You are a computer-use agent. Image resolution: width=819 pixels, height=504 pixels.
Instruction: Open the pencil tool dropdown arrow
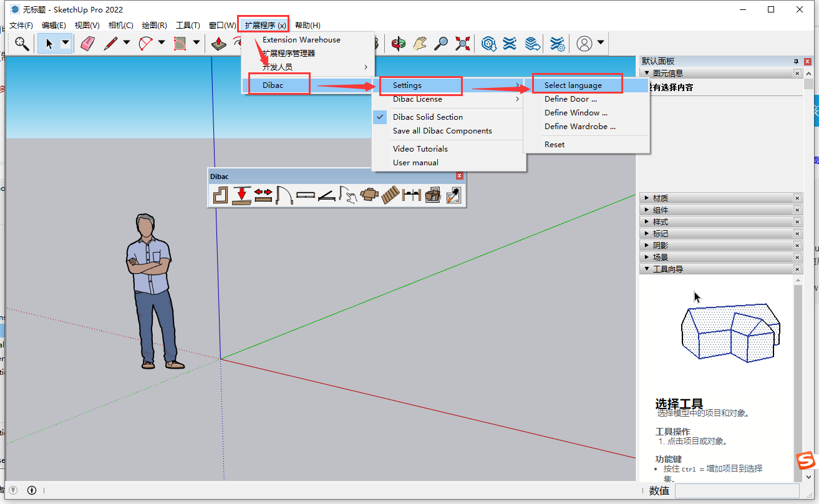coord(127,43)
